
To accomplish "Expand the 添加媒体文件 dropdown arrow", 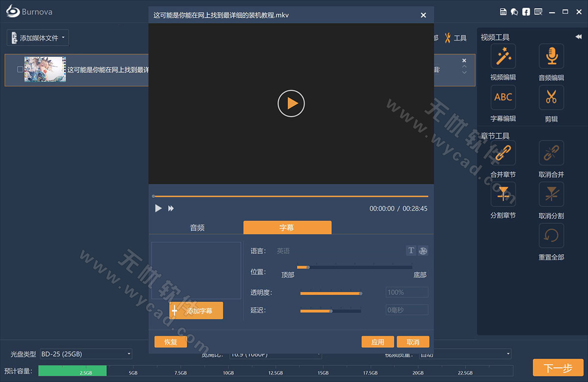I will pos(62,38).
